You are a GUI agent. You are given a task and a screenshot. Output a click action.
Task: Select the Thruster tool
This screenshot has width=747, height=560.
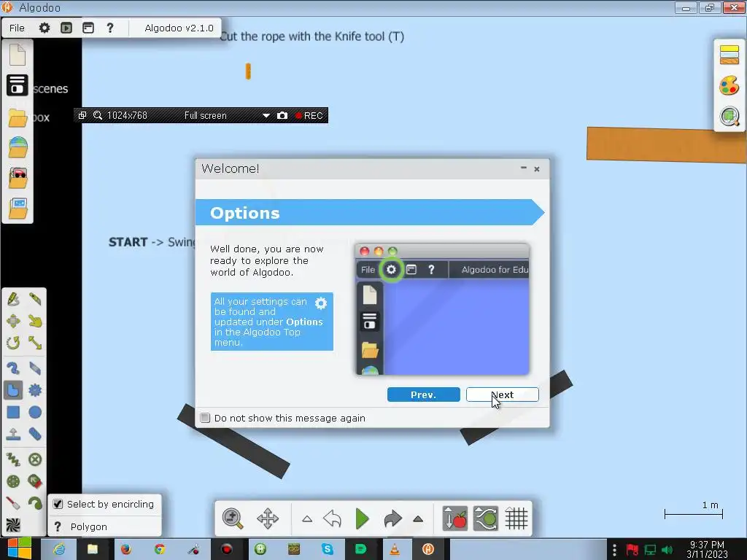[35, 481]
